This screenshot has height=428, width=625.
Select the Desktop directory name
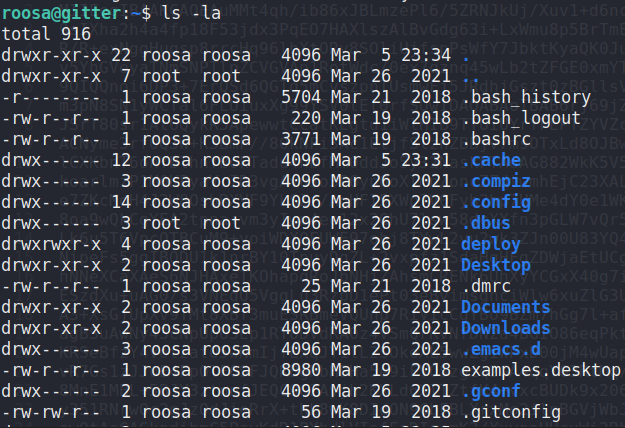pyautogui.click(x=495, y=265)
